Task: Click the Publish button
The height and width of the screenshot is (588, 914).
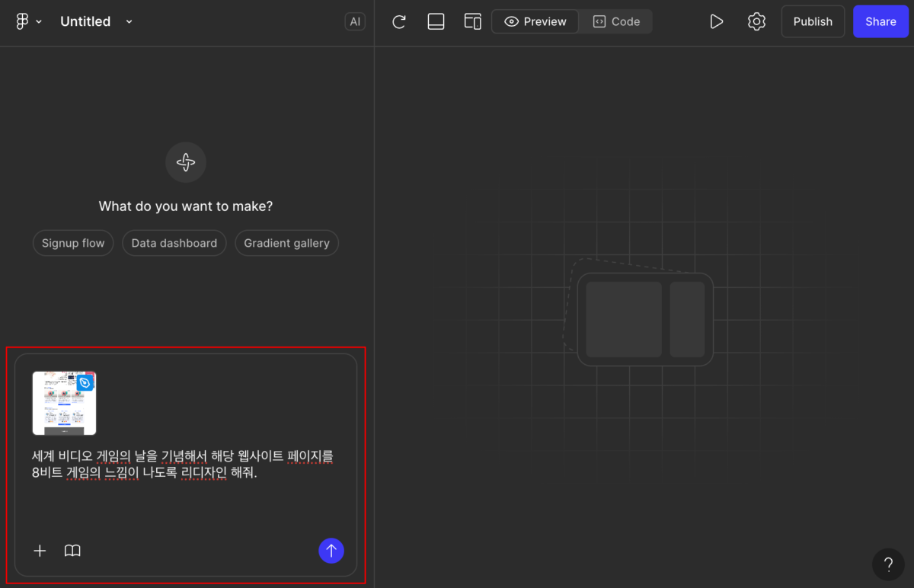Action: click(813, 21)
